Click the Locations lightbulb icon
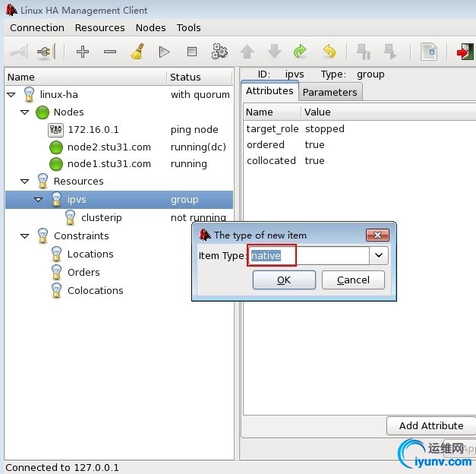 click(56, 254)
